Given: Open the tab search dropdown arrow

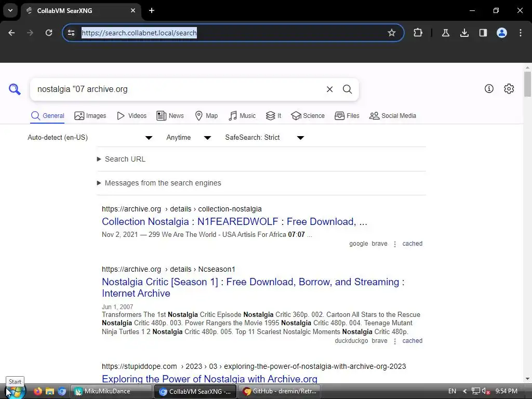Looking at the screenshot, I should point(10,10).
